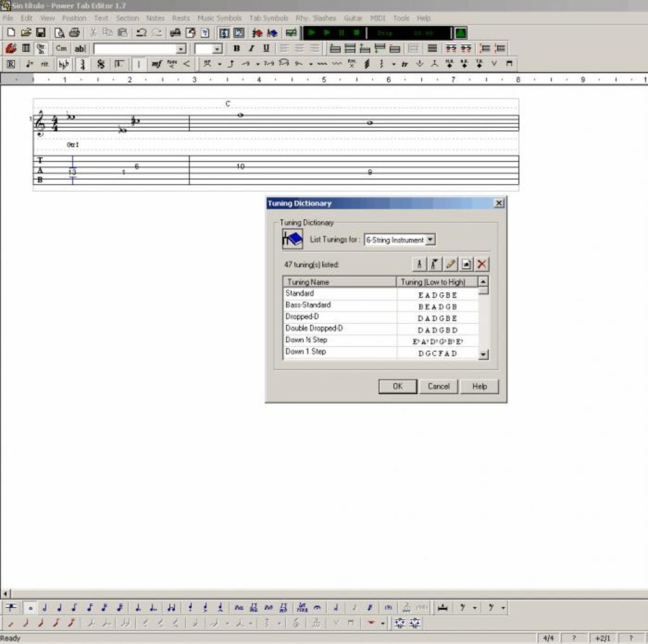Click the horizontal scrollbar left arrow
The width and height of the screenshot is (648, 644).
[x=5, y=594]
